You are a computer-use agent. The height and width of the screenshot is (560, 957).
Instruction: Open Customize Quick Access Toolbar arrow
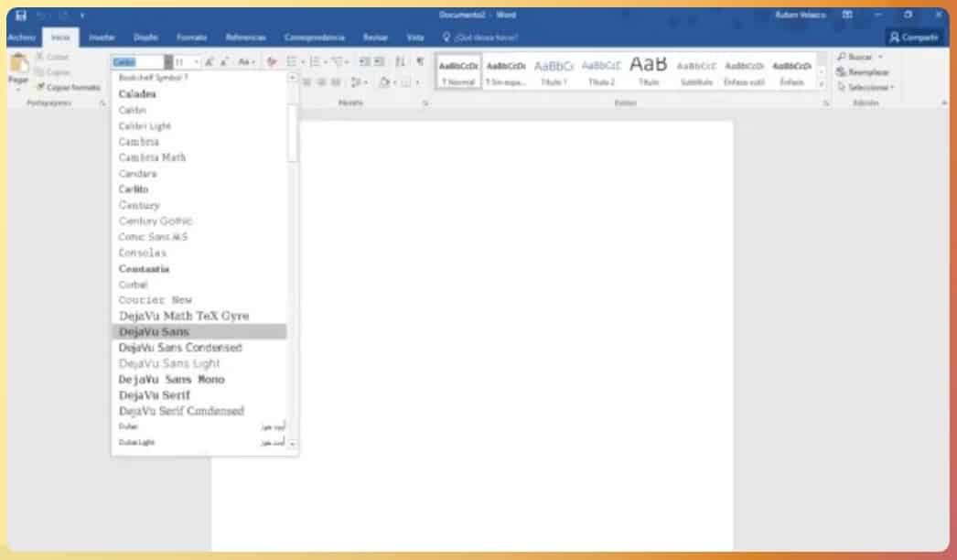tap(81, 16)
